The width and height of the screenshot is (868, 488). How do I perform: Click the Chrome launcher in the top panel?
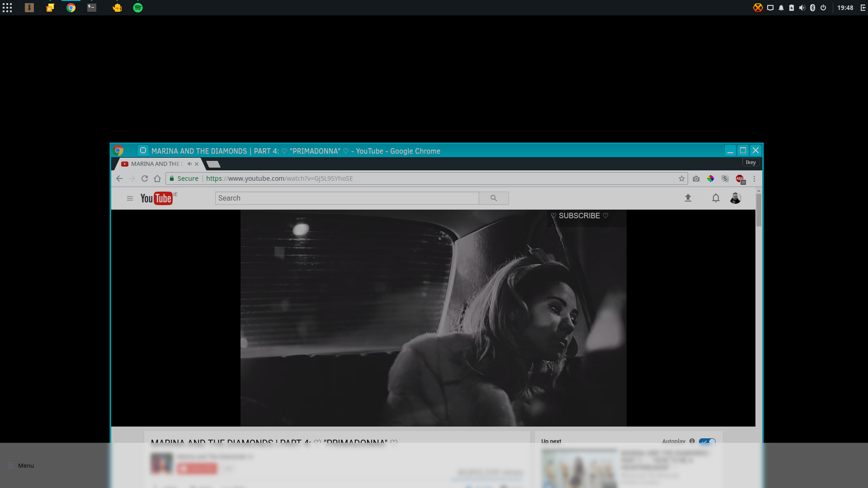(x=71, y=8)
